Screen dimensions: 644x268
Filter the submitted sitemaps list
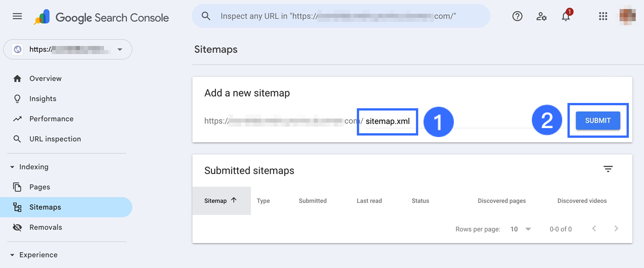click(x=608, y=169)
